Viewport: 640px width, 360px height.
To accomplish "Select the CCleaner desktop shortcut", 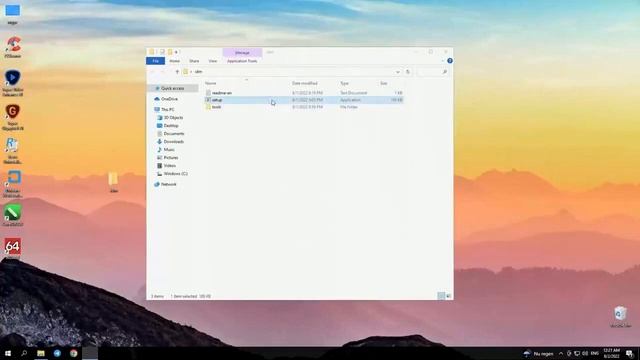I will (13, 47).
